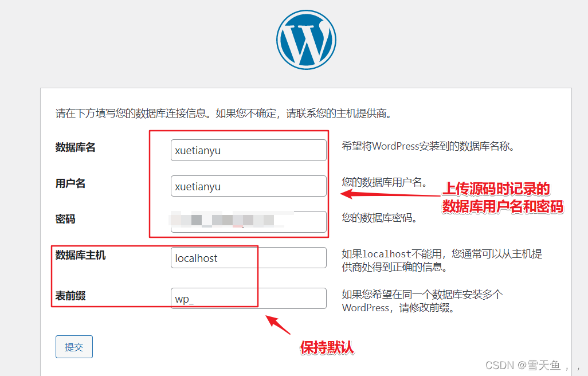Click the intro text about 数据库连接信息
The image size is (588, 376).
(223, 113)
